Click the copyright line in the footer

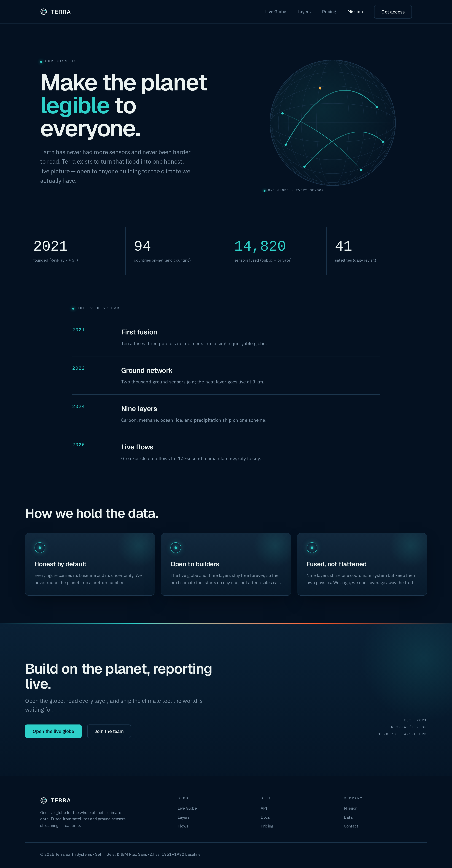tap(120, 854)
